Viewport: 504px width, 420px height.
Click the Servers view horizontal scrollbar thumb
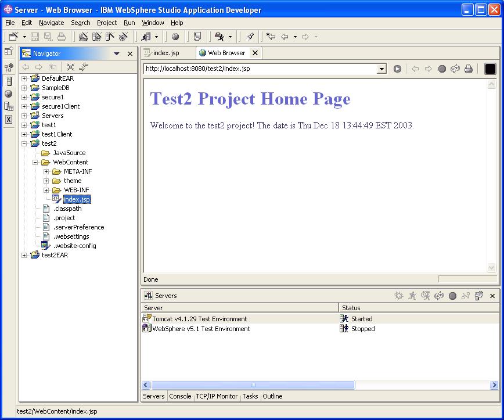coord(253,385)
